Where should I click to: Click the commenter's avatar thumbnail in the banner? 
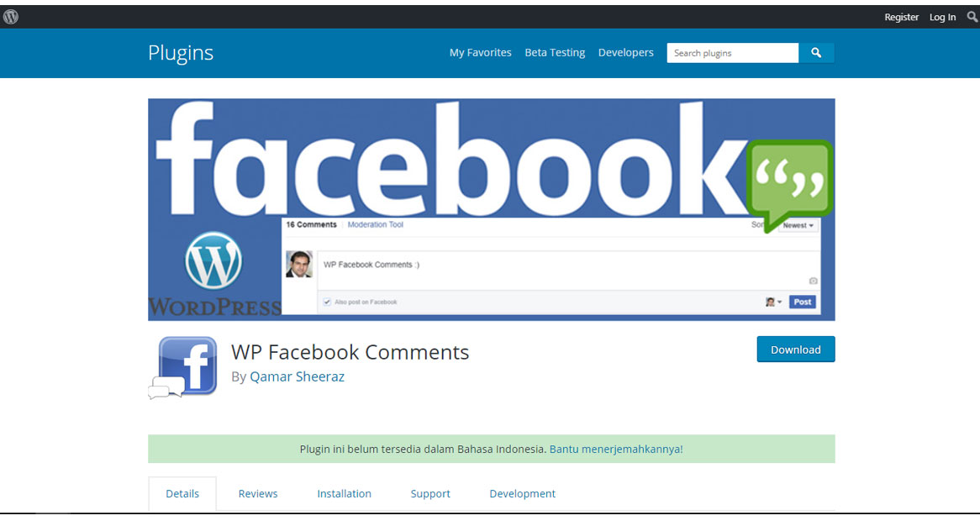click(299, 265)
